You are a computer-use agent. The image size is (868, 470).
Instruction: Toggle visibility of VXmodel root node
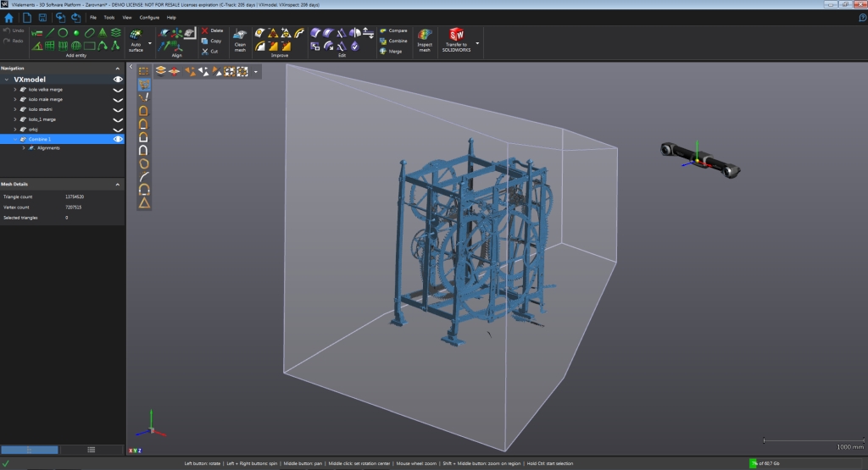coord(118,79)
